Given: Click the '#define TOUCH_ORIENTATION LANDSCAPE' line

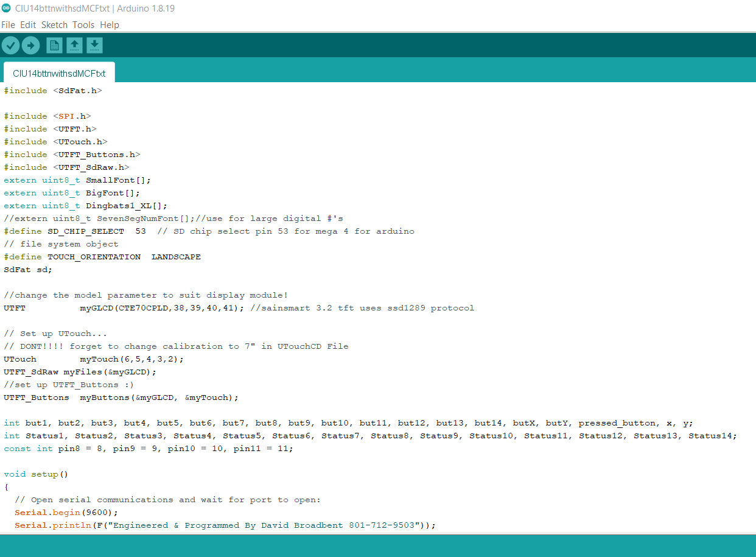Looking at the screenshot, I should click(x=102, y=257).
